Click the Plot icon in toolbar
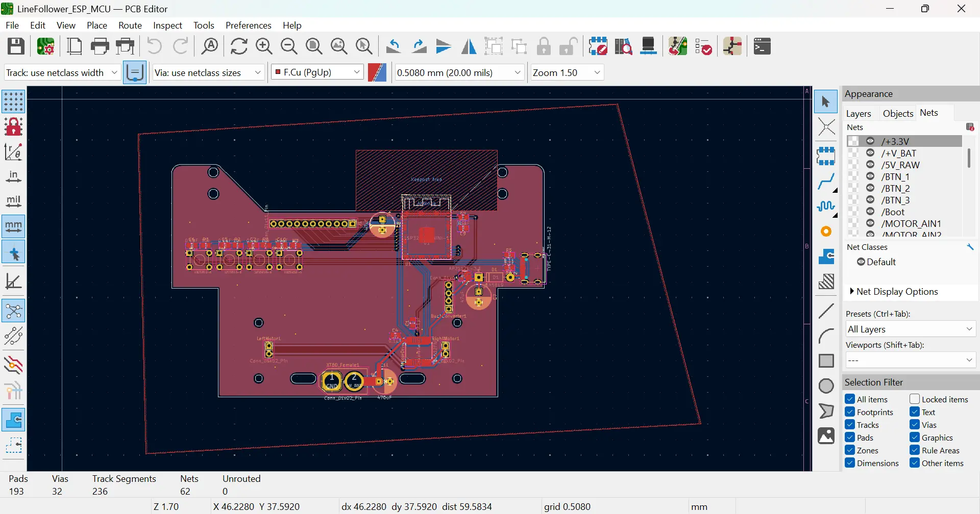Screen dimensions: 980x514 coord(126,46)
